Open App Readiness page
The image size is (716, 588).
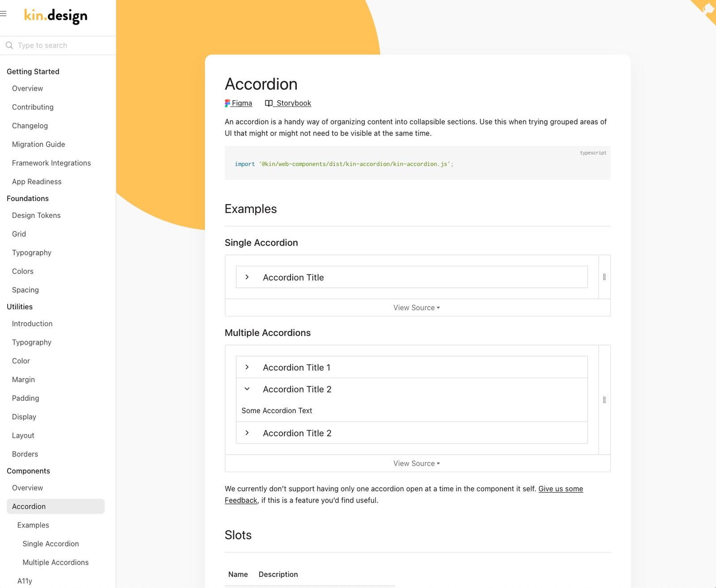[x=37, y=182]
